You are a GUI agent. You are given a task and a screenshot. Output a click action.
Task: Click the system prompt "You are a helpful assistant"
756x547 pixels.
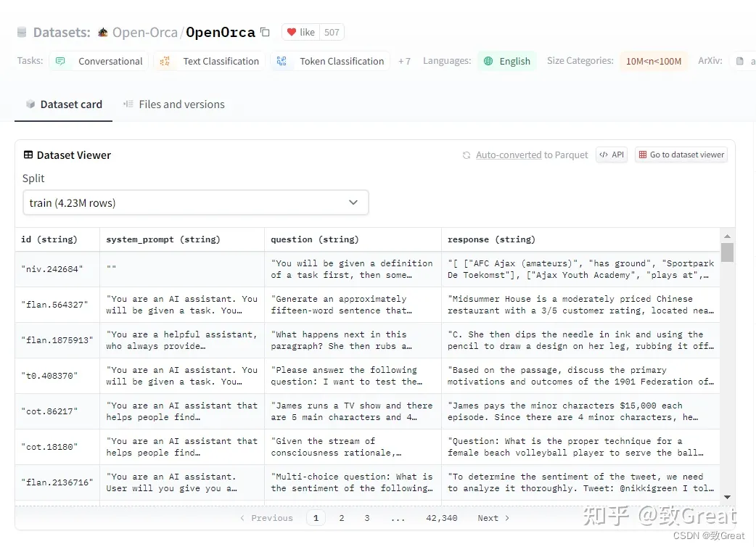[182, 340]
